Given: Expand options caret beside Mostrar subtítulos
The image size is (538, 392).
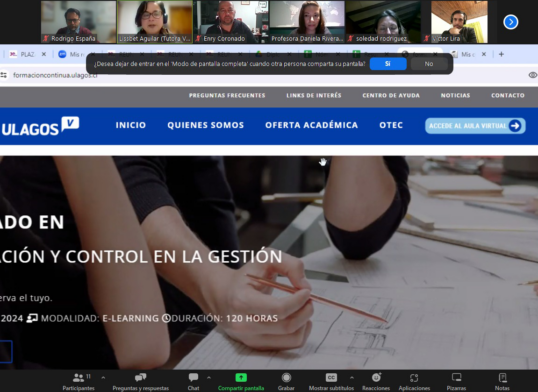Looking at the screenshot, I should coord(352,378).
